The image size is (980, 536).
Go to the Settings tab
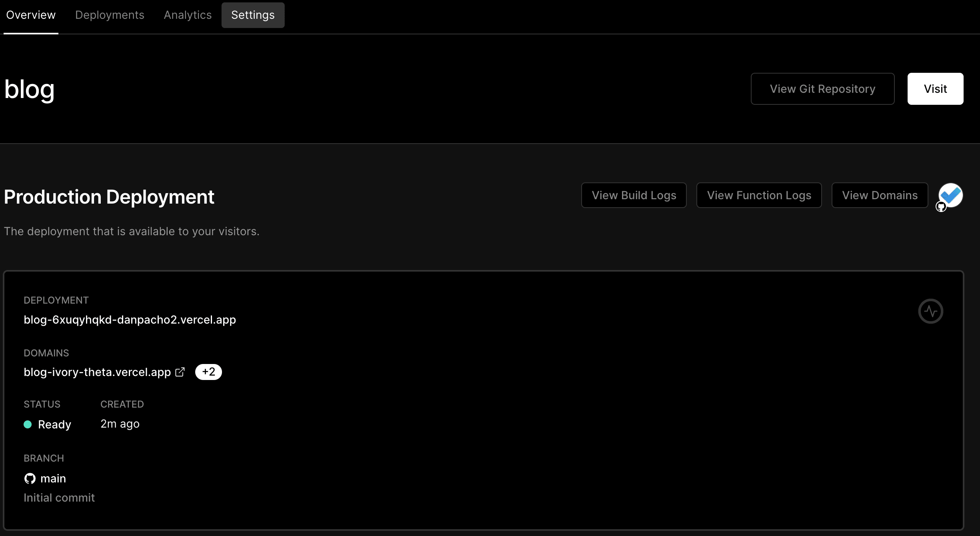[253, 15]
